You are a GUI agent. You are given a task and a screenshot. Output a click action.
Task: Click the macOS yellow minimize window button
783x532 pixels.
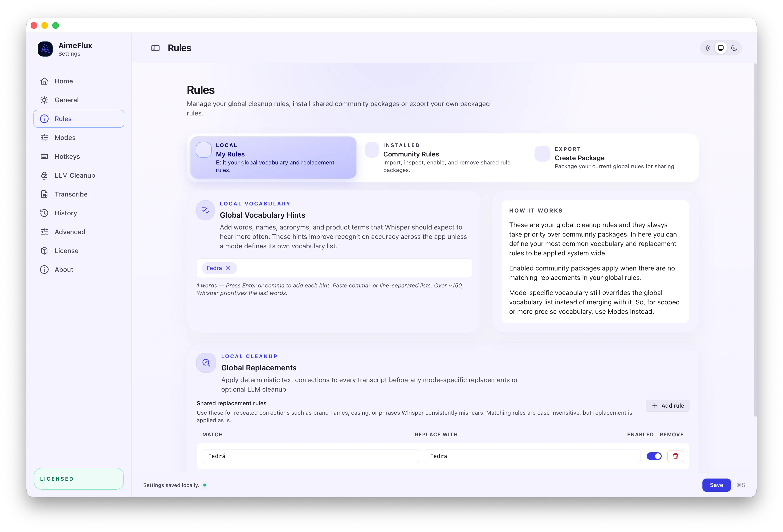point(45,25)
